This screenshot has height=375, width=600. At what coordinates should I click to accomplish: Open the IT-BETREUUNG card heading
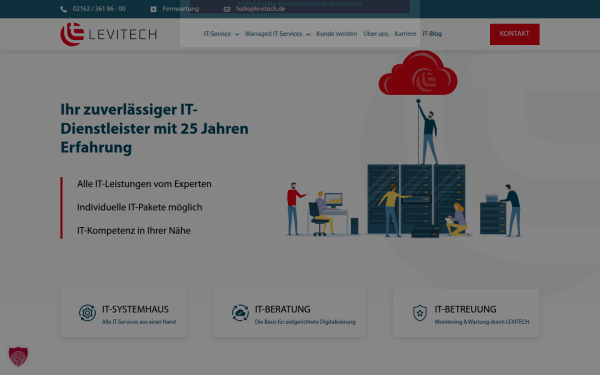click(x=465, y=309)
